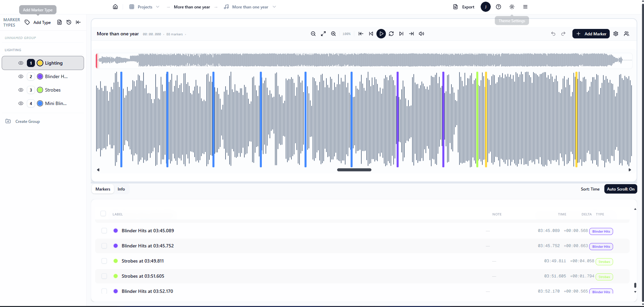Viewport: 644px width, 307px height.
Task: Jump to start with the skip-to-beginning icon
Action: (361, 34)
